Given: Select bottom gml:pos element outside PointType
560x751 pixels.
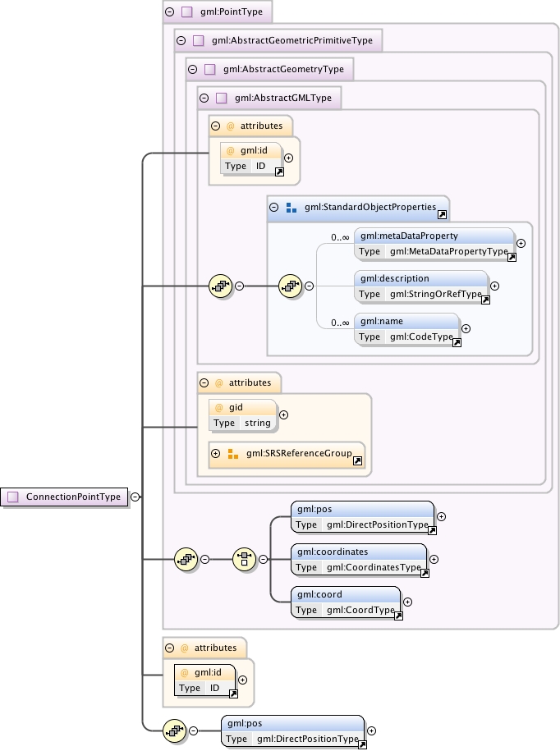Looking at the screenshot, I should coord(292,730).
